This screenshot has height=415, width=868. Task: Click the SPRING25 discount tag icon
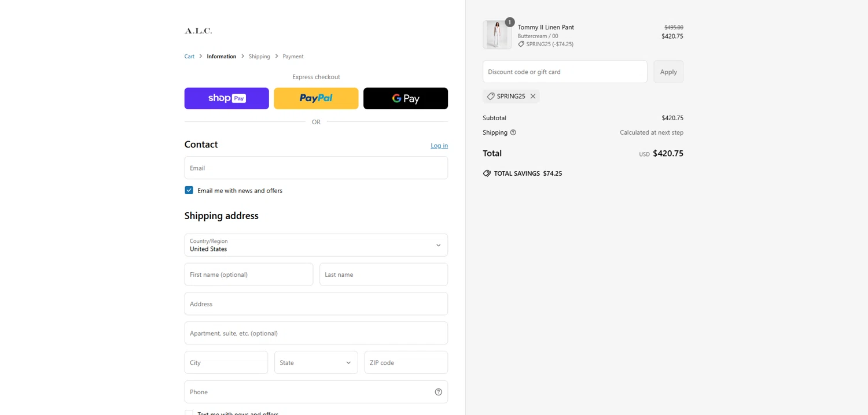coord(491,97)
